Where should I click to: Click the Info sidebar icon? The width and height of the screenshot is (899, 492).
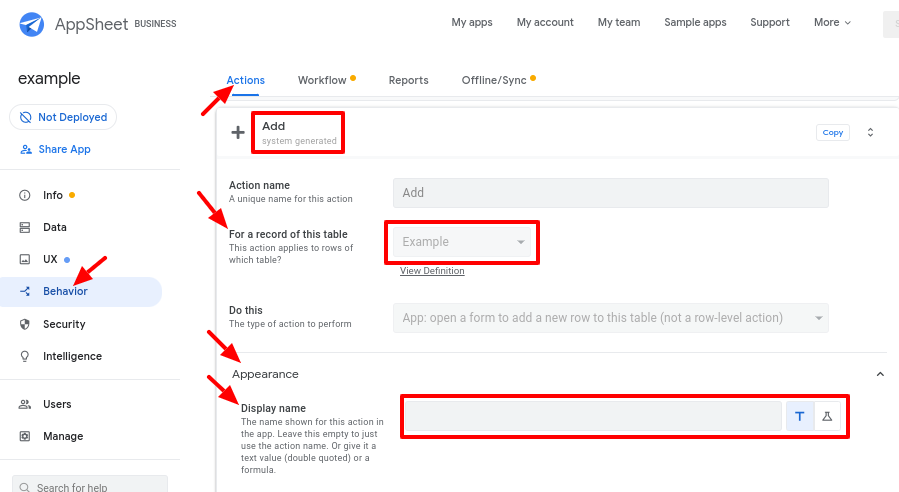pos(25,196)
